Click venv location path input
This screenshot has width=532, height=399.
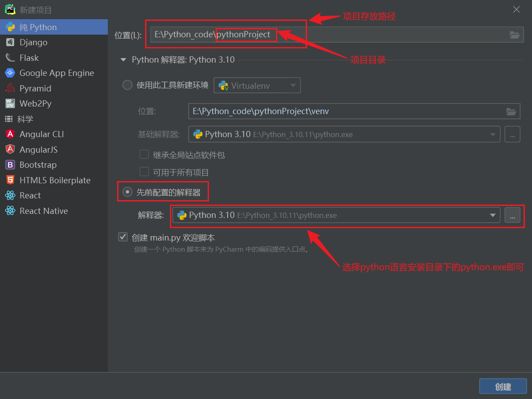click(354, 111)
